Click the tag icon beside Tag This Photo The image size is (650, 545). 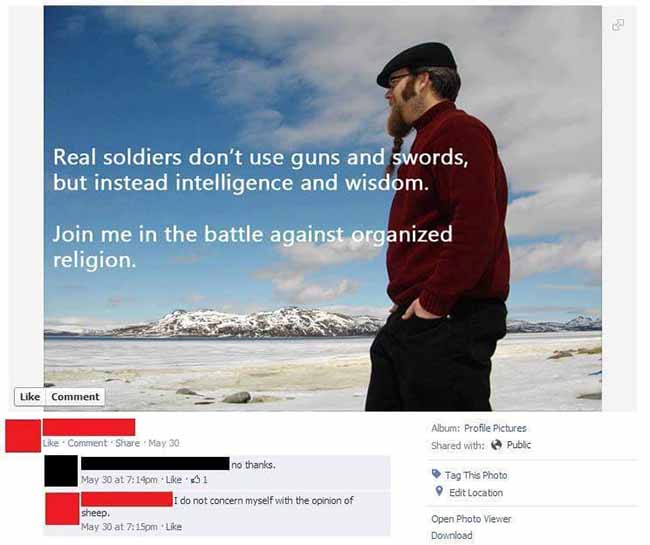tap(437, 474)
